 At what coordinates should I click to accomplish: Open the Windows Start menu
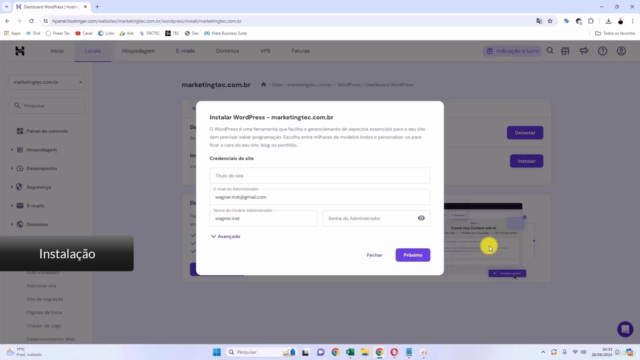pyautogui.click(x=217, y=352)
